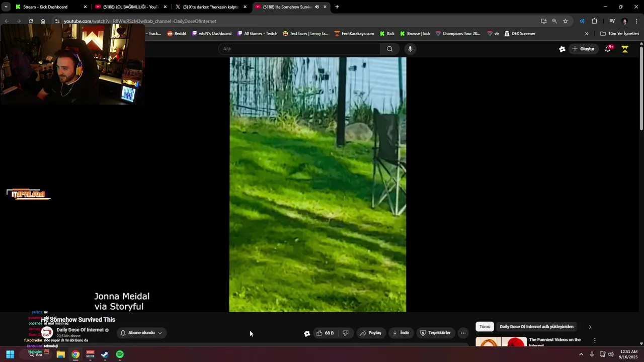
Task: Open Steam from the taskbar
Action: pyautogui.click(x=105, y=354)
